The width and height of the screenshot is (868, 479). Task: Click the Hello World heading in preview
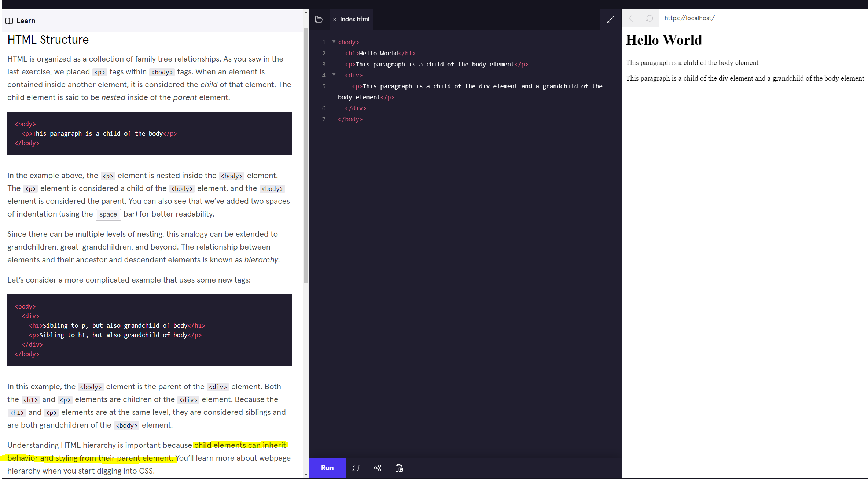coord(664,40)
